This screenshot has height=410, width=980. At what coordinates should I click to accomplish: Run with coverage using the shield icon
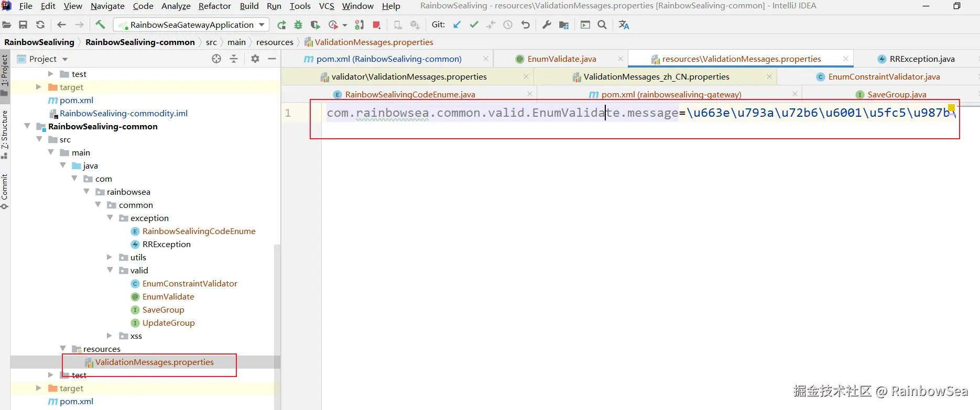(315, 25)
